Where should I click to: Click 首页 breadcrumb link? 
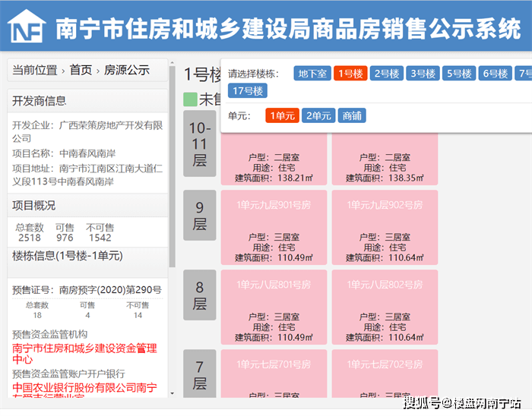click(81, 70)
